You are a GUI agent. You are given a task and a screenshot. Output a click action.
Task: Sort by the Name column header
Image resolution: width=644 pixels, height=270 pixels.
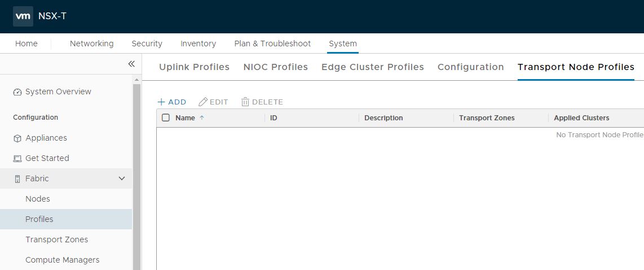click(185, 117)
